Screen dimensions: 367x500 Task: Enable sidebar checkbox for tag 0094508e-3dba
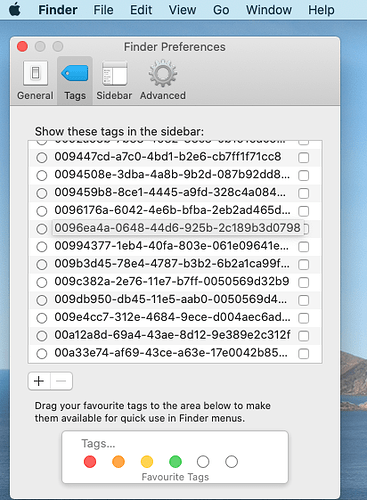pyautogui.click(x=304, y=175)
